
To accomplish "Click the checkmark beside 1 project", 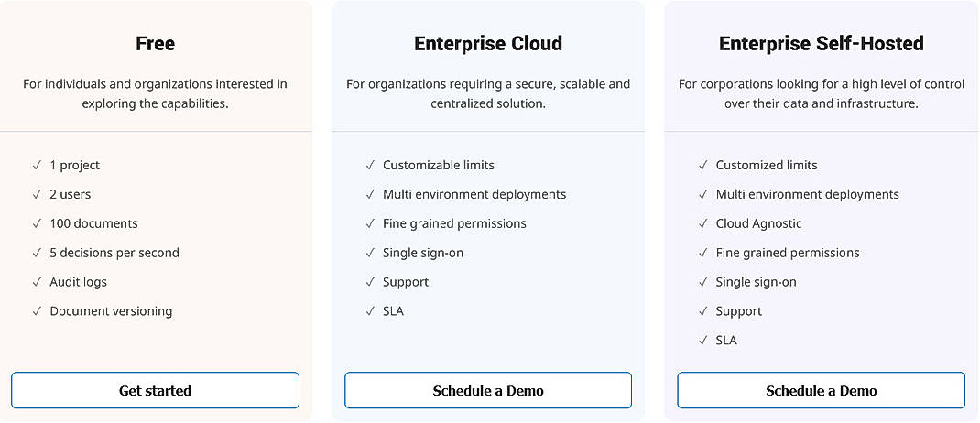I will pos(38,166).
